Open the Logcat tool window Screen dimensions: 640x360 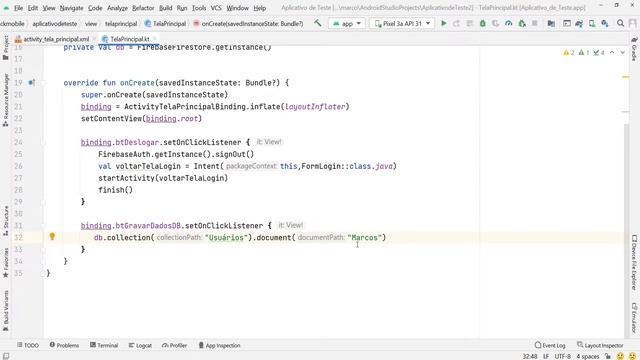[140, 345]
